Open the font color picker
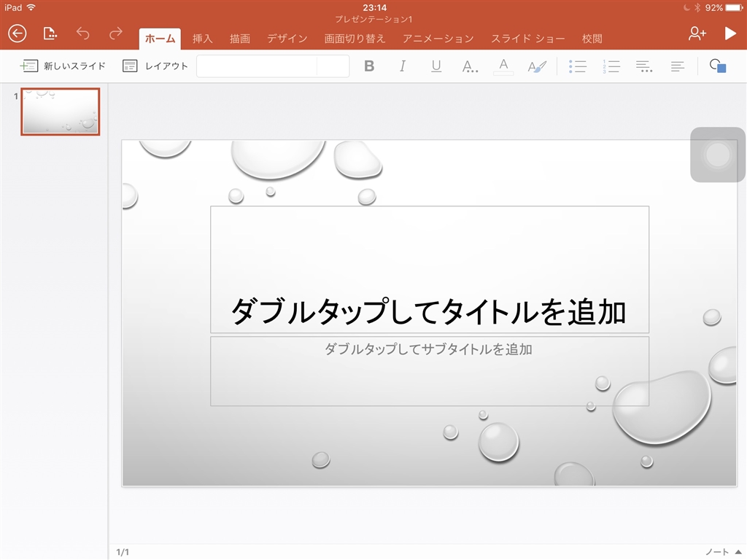This screenshot has height=560, width=747. pos(503,66)
